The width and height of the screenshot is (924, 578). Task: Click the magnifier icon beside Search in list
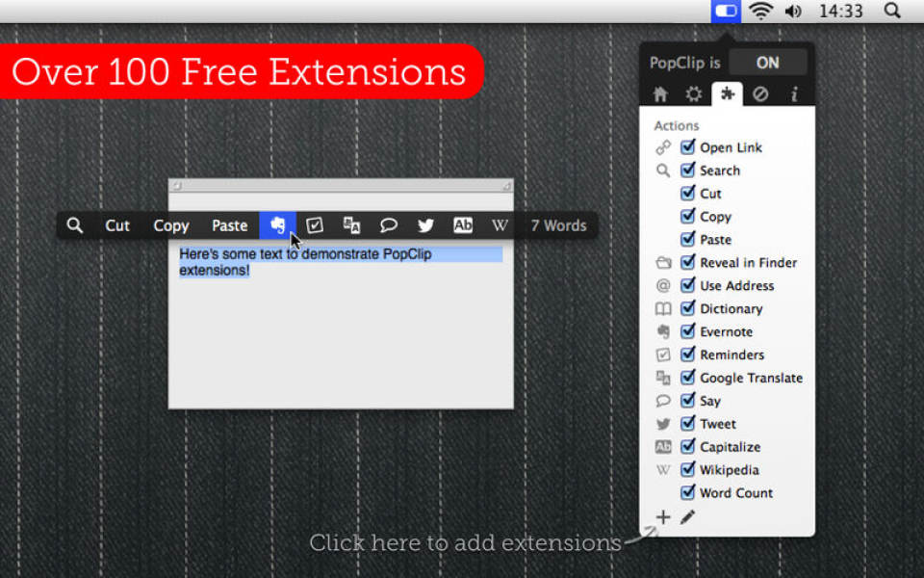663,171
